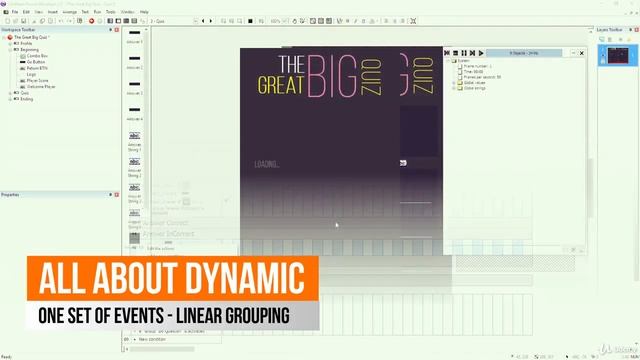
Task: Click the hand pan tool icon
Action: pyautogui.click(x=294, y=21)
